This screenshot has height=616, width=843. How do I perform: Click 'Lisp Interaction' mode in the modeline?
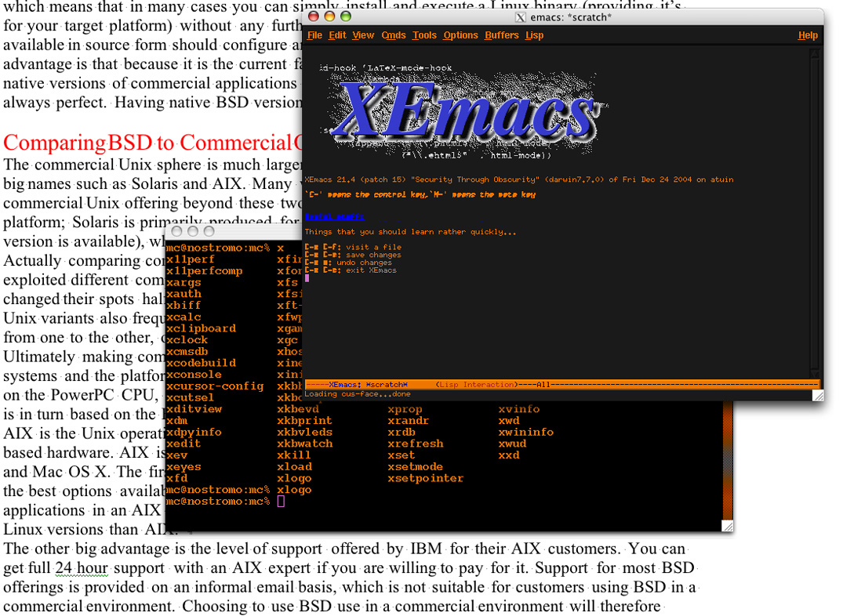coord(476,384)
